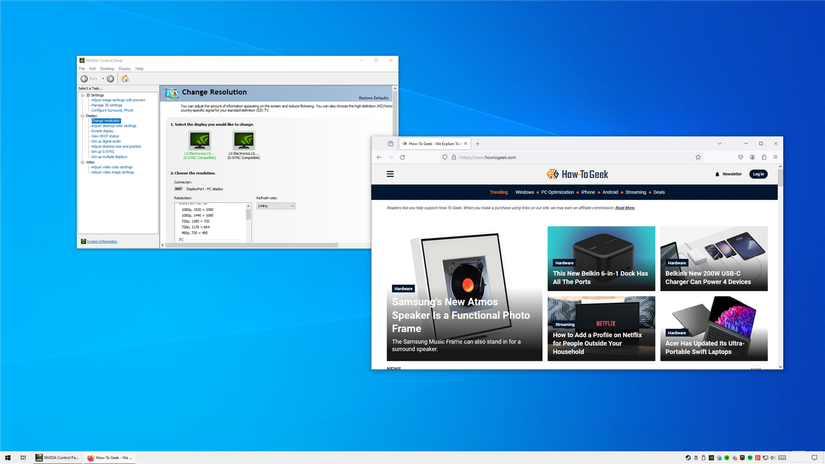Screen dimensions: 825x464
Task: Reload the How-To Geek page
Action: coord(403,157)
